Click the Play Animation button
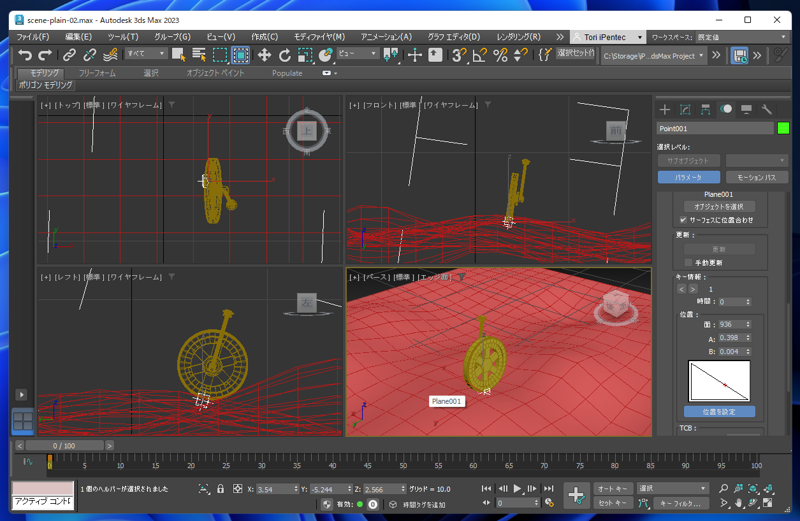Viewport: 800px width, 521px height. click(x=517, y=488)
